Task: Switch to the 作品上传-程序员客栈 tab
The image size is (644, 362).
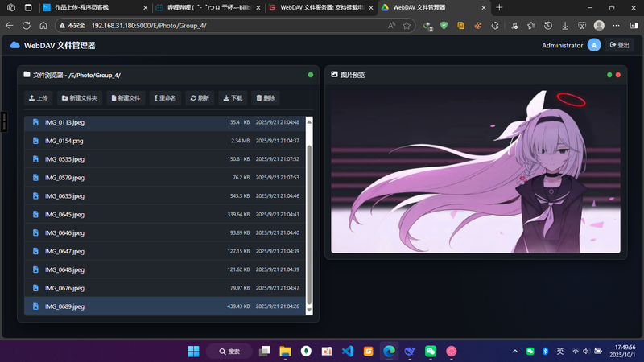Action: click(94, 7)
